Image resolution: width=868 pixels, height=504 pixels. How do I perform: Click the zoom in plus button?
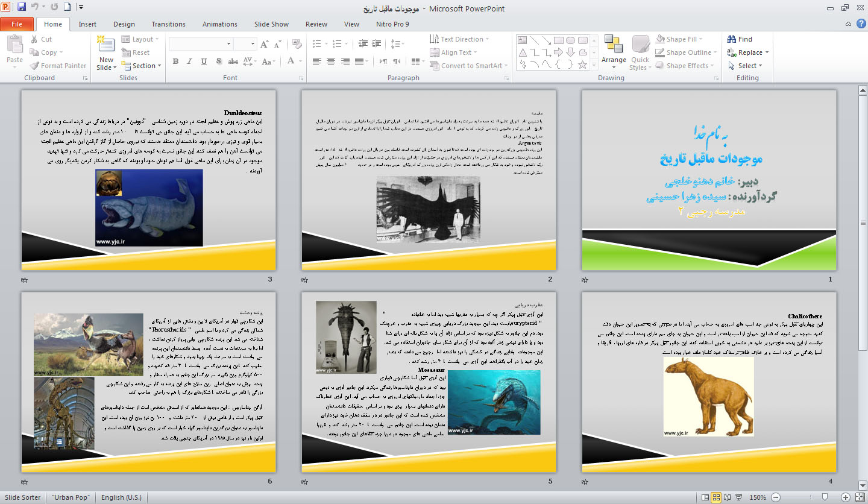846,497
